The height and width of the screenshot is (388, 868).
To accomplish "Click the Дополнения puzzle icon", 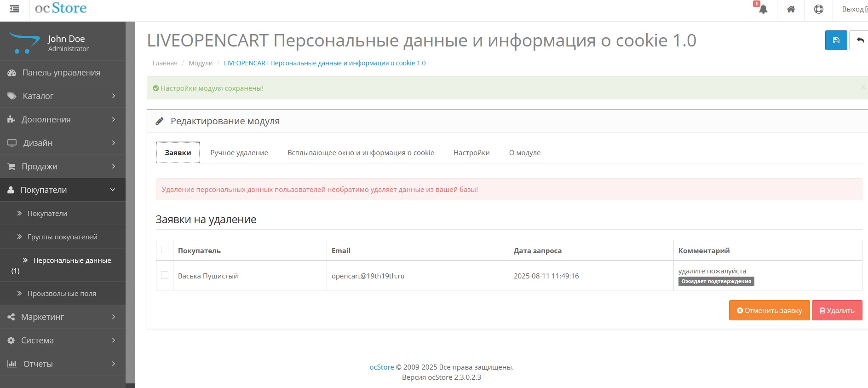I will pyautogui.click(x=11, y=120).
